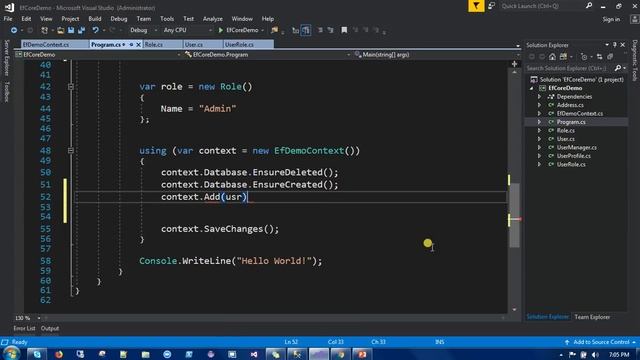The height and width of the screenshot is (360, 640).
Task: Click the Save All icon
Action: click(x=81, y=30)
